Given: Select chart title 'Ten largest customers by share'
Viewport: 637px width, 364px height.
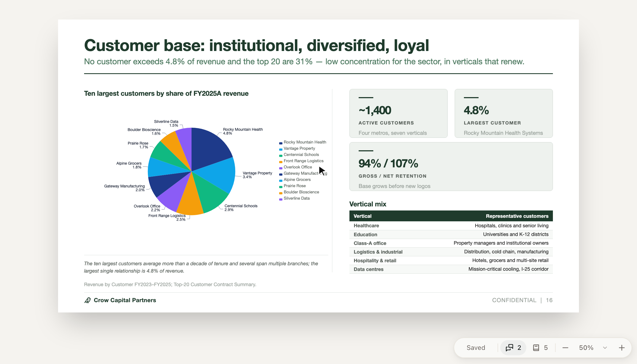Looking at the screenshot, I should click(x=166, y=94).
